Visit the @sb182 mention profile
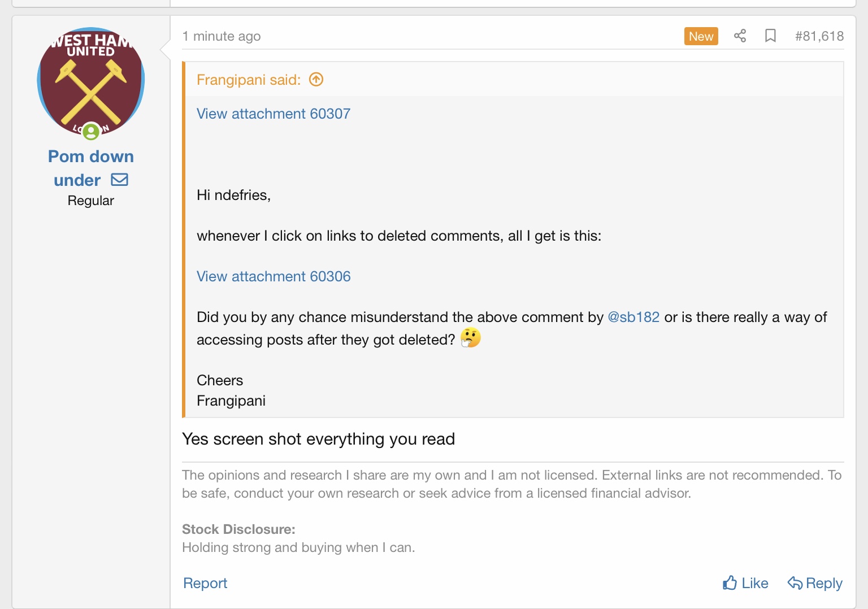The image size is (868, 609). [633, 317]
